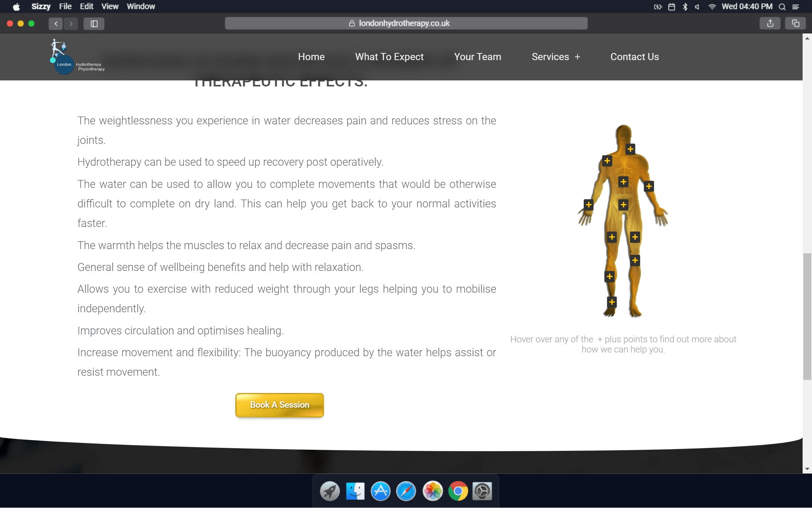Click the page's vertical scrollbar thumb

tap(807, 316)
